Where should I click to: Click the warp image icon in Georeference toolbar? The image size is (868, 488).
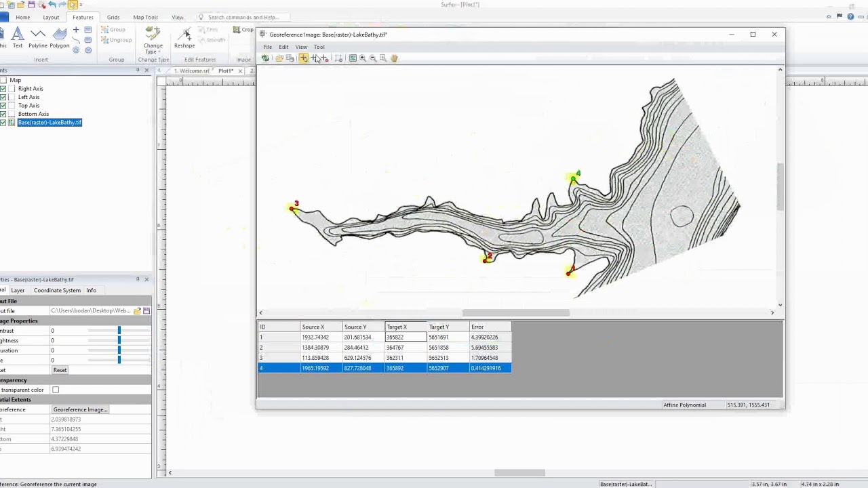pyautogui.click(x=265, y=58)
